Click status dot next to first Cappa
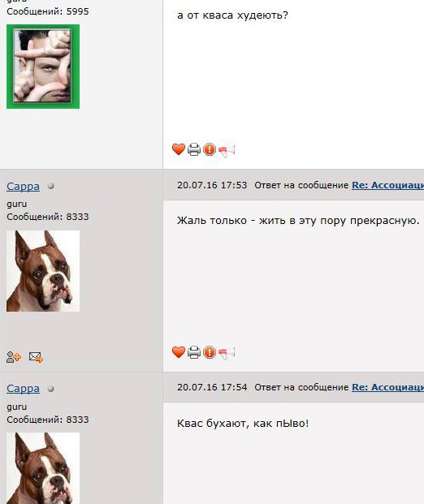This screenshot has width=424, height=504. 51,186
